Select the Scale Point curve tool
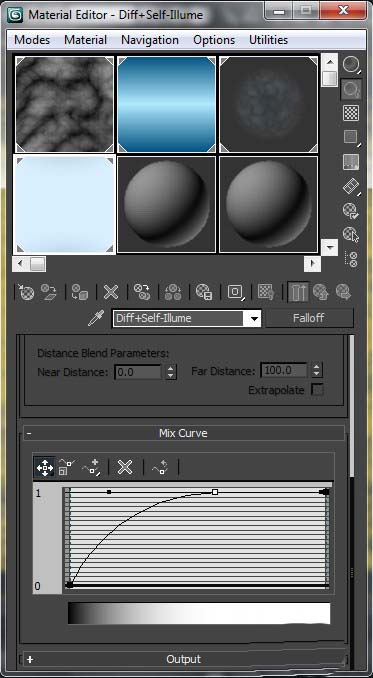 click(67, 468)
